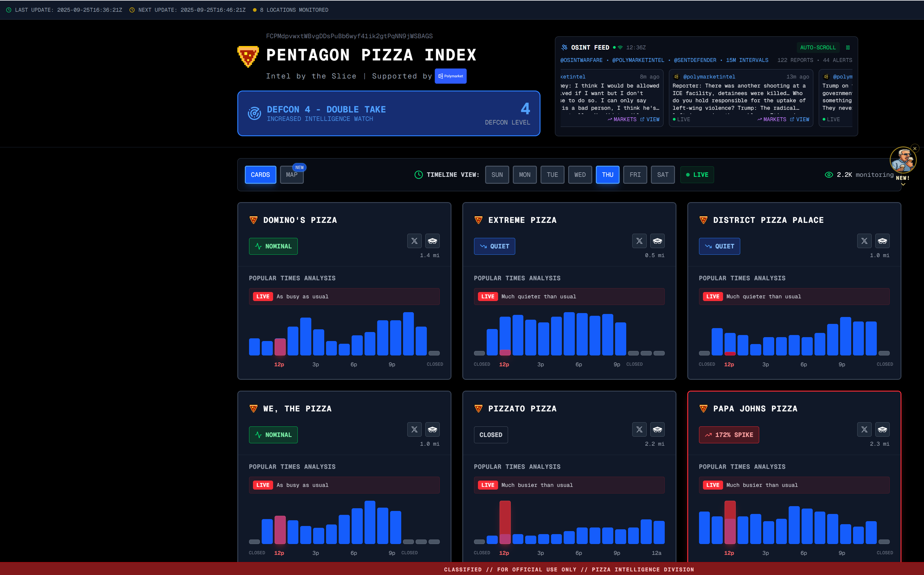This screenshot has width=924, height=575.
Task: Open X link on District Pizza Palace card
Action: pyautogui.click(x=864, y=241)
